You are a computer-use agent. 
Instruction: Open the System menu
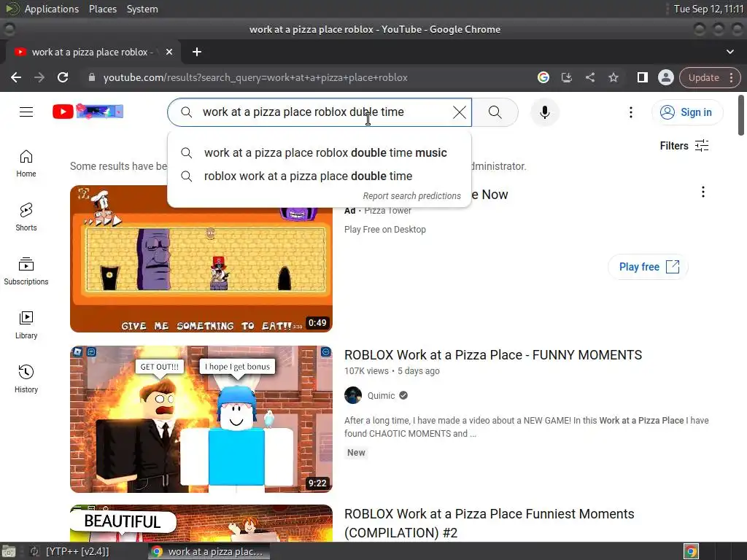tap(142, 9)
